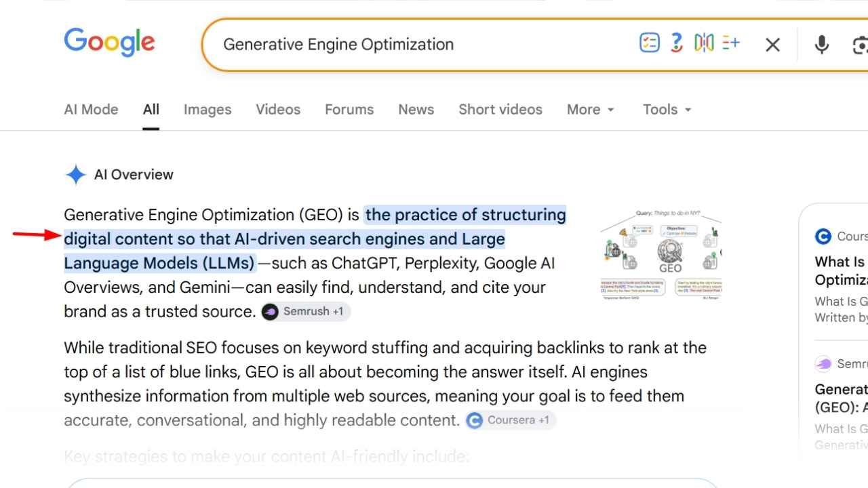868x488 pixels.
Task: Click the mirrored compare icon in the search bar
Action: tap(704, 43)
